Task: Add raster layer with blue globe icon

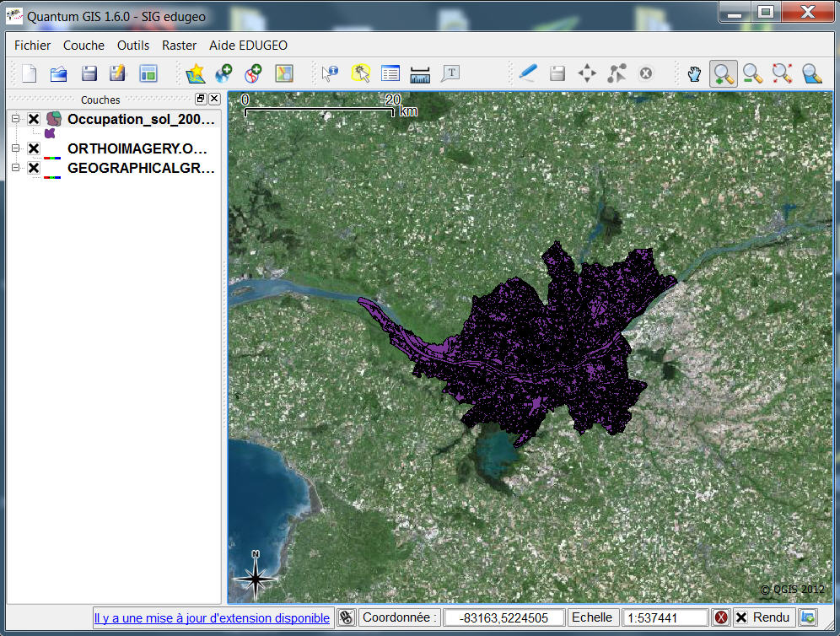Action: [224, 73]
